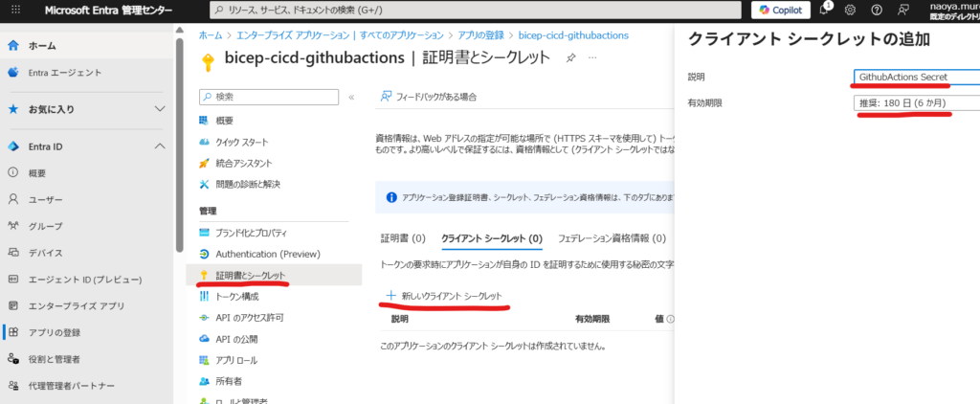Pin the 証明書とシークレット page
Screen dimensions: 980x404
570,57
